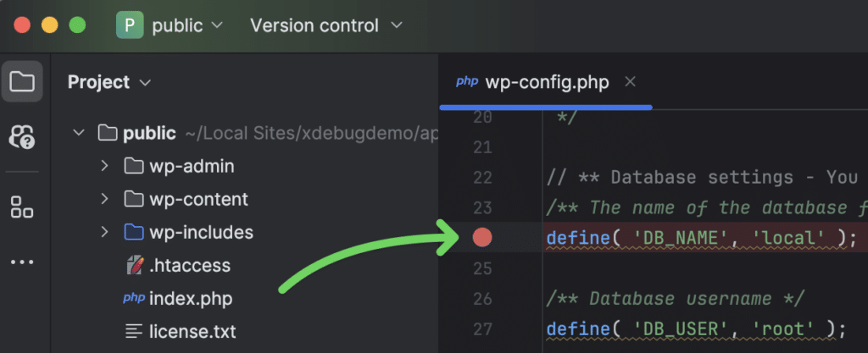868x353 pixels.
Task: Switch to the wp-config.php tab
Action: coord(547,82)
